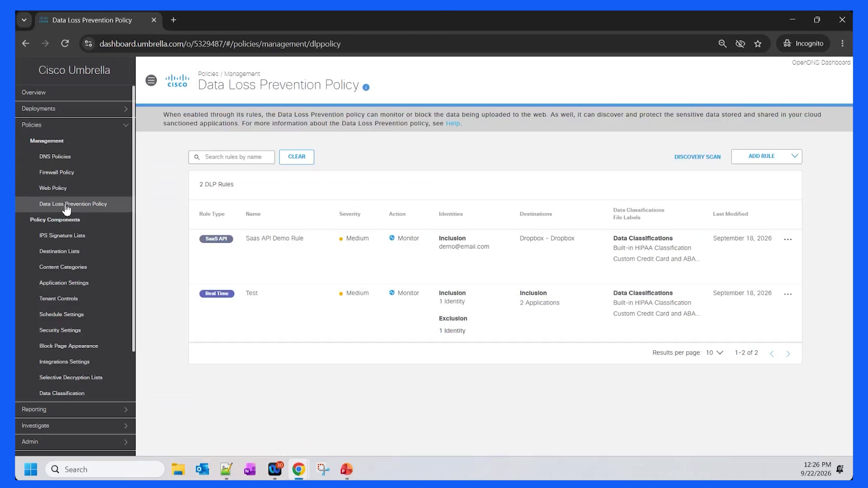The image size is (868, 488).
Task: Open the Test rule options ellipsis
Action: 788,294
